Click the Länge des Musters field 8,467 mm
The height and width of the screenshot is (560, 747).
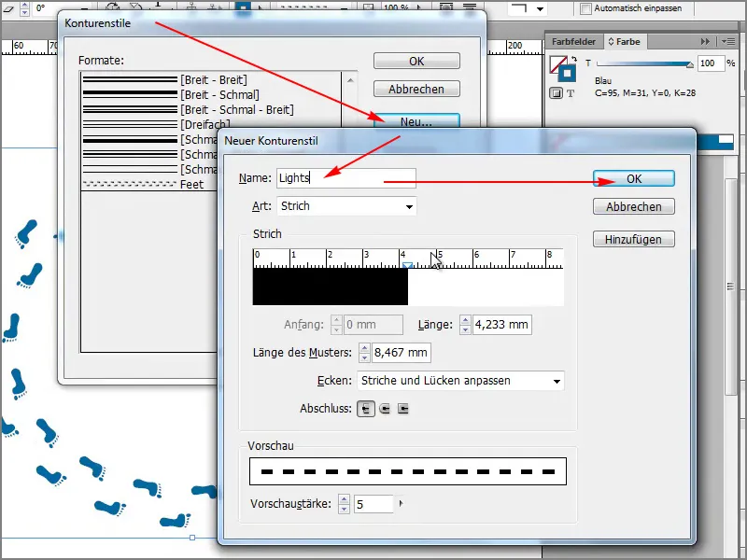click(402, 353)
